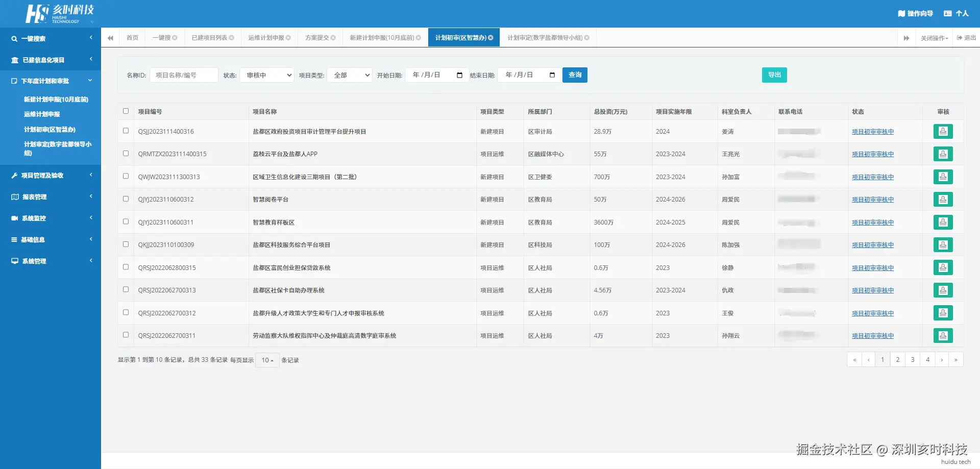Image resolution: width=980 pixels, height=469 pixels.
Task: Close the 运维计划申报 tab
Action: [x=288, y=38]
